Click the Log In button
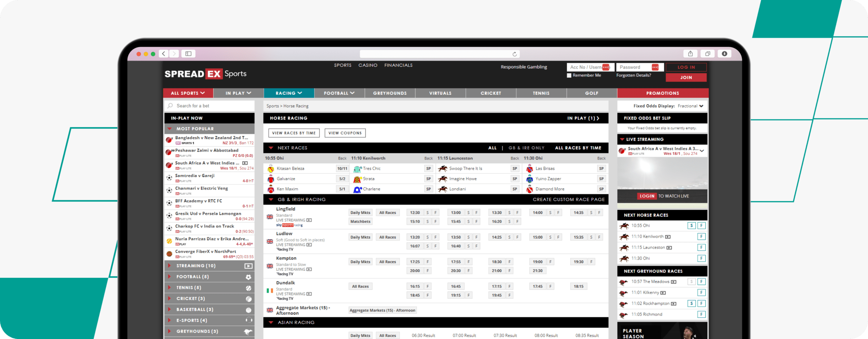The width and height of the screenshot is (868, 339). [686, 67]
